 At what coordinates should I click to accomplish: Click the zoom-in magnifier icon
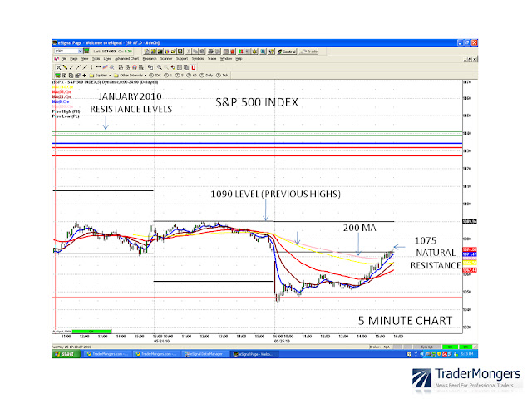point(159,67)
